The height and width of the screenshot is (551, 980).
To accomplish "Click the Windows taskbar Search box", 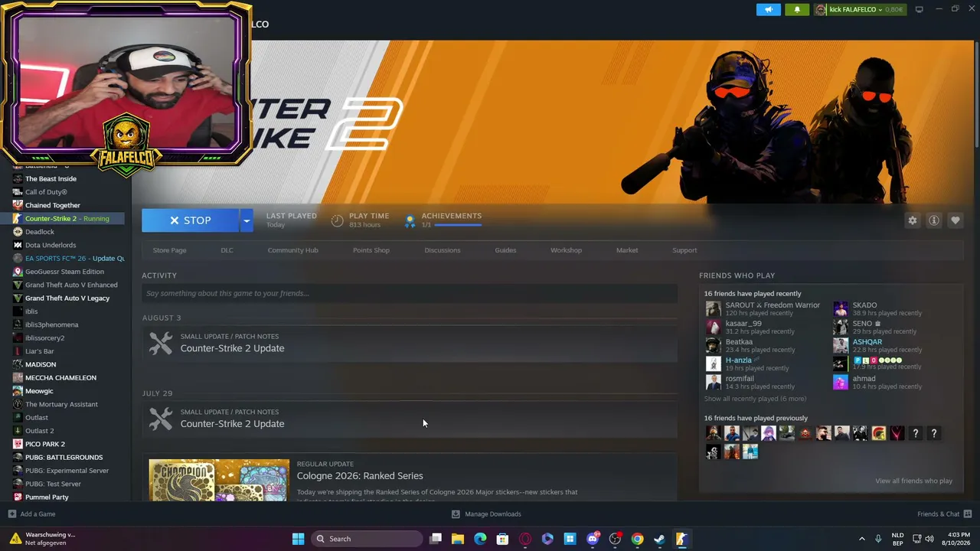I will (367, 539).
